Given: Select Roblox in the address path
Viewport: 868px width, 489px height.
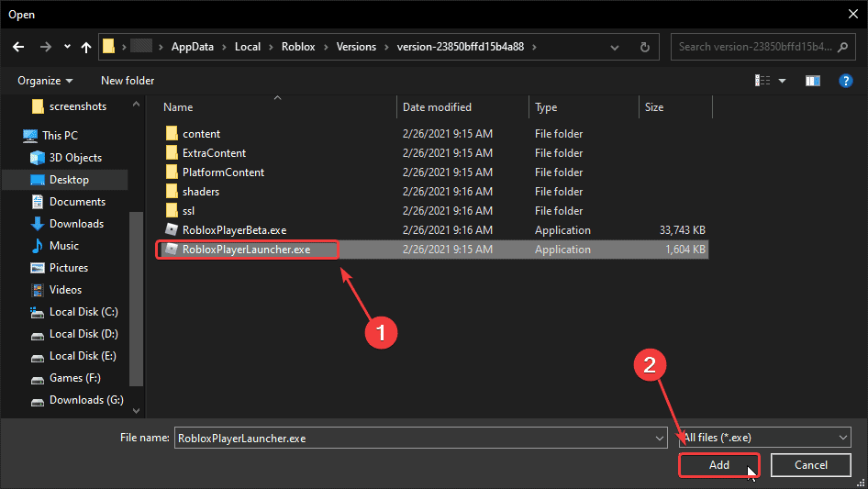Looking at the screenshot, I should 298,47.
